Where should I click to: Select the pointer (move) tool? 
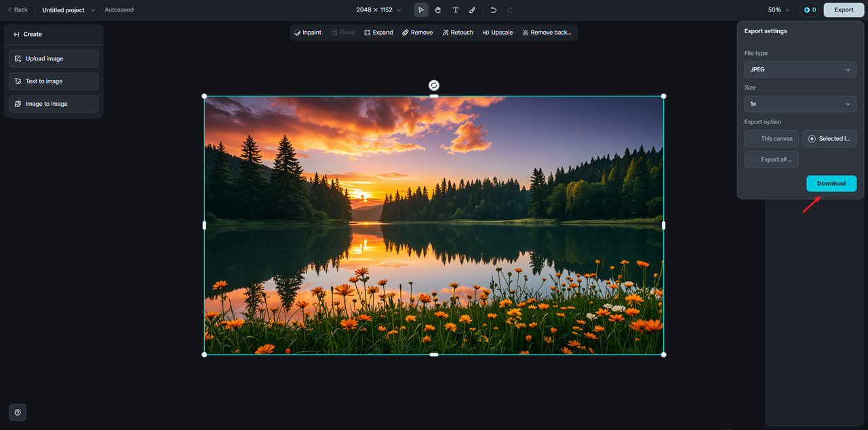421,10
